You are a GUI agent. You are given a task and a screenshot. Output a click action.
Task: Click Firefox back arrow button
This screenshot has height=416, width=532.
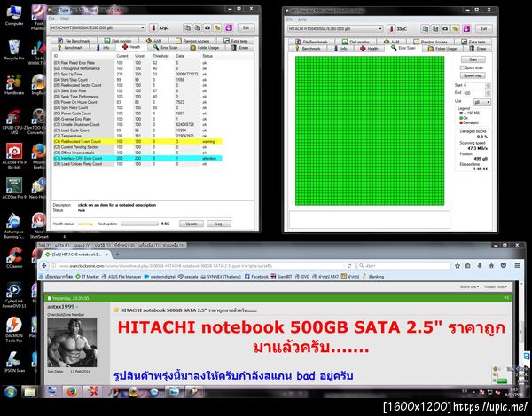(x=44, y=266)
